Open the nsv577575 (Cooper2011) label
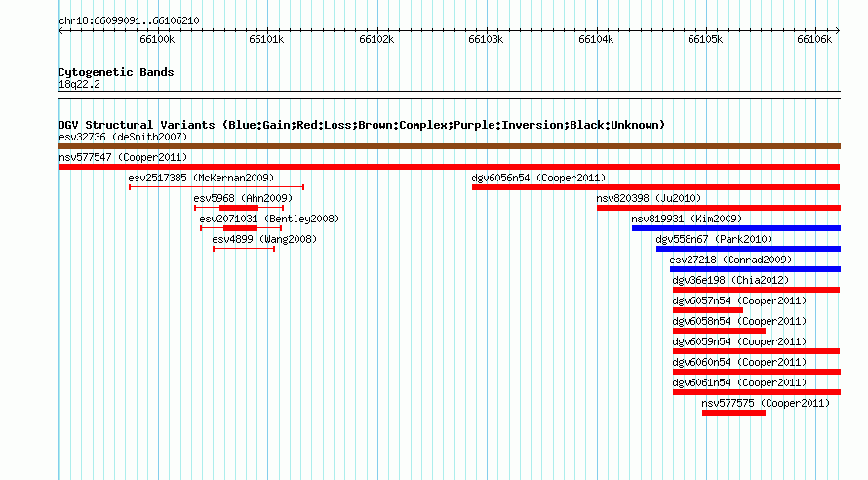The width and height of the screenshot is (868, 480). click(767, 403)
